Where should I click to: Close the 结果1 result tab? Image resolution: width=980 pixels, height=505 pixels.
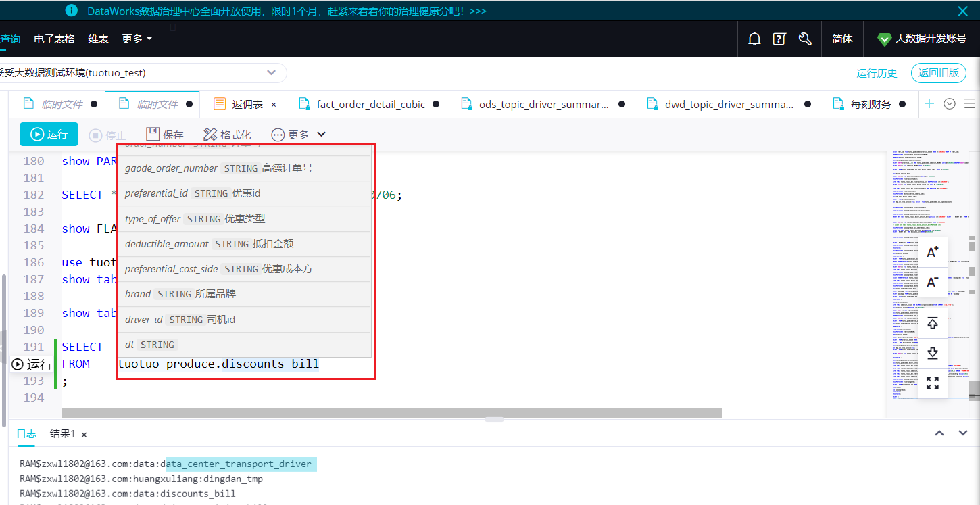(x=84, y=435)
